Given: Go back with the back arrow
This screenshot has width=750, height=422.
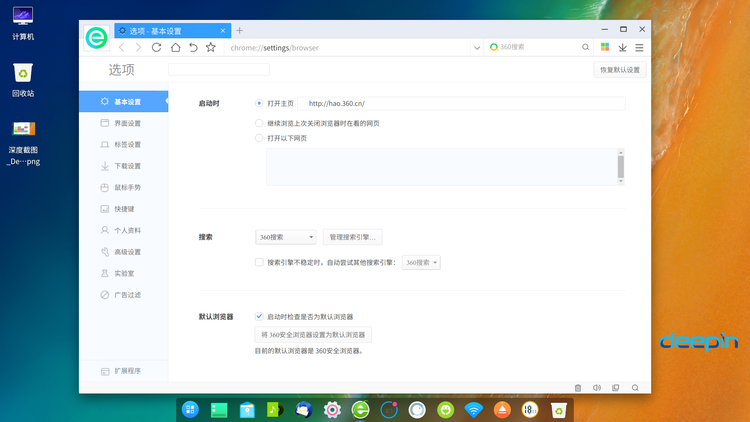Looking at the screenshot, I should 121,47.
